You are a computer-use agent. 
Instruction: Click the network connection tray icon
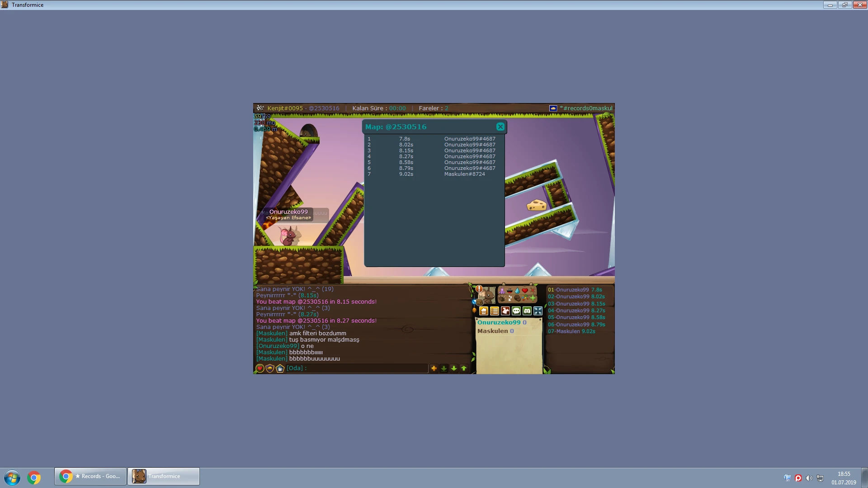[x=820, y=478]
